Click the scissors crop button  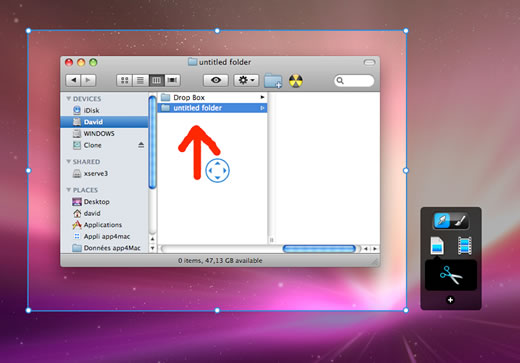click(x=451, y=275)
